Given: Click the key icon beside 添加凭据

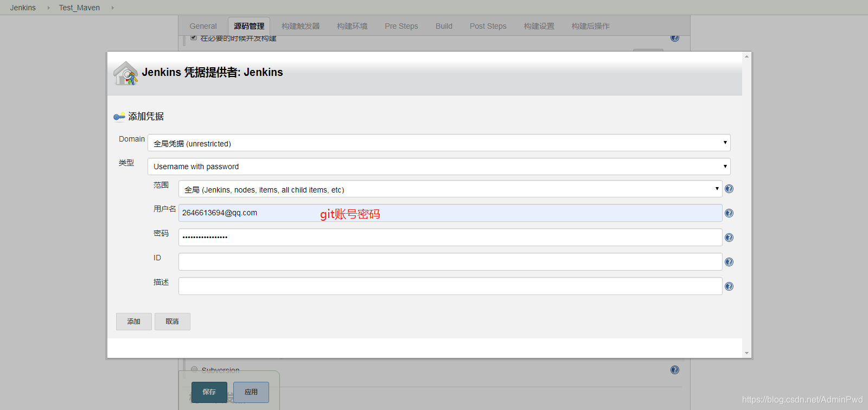Looking at the screenshot, I should tap(119, 117).
